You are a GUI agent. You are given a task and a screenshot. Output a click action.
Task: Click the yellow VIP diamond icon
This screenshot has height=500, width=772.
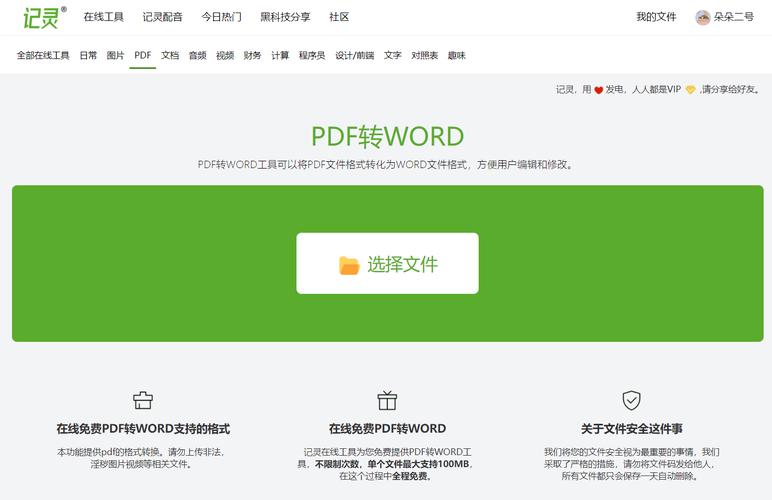[x=690, y=90]
